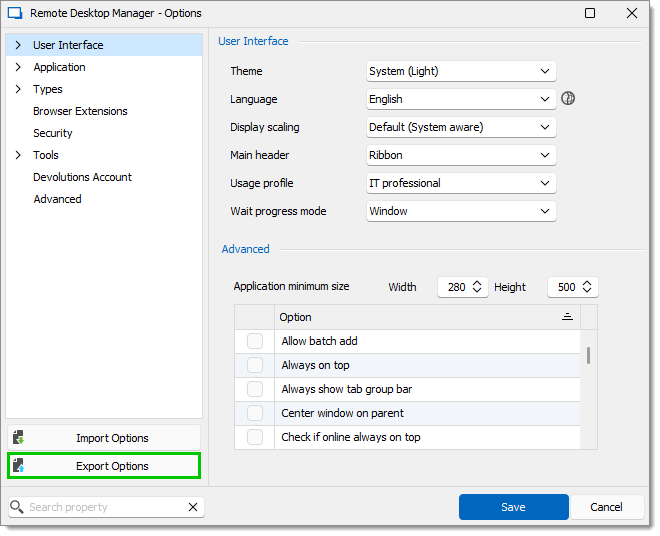Toggle Always on top checkbox
Image resolution: width=660 pixels, height=536 pixels.
[255, 365]
